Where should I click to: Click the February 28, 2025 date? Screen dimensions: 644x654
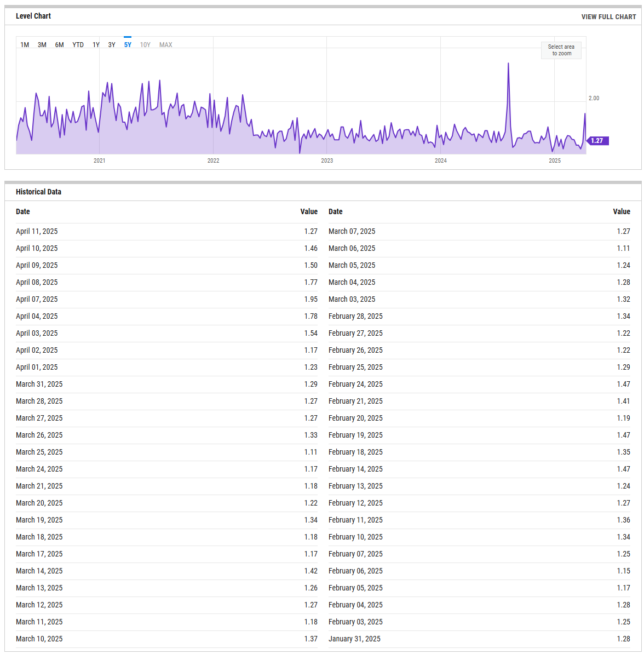point(355,316)
